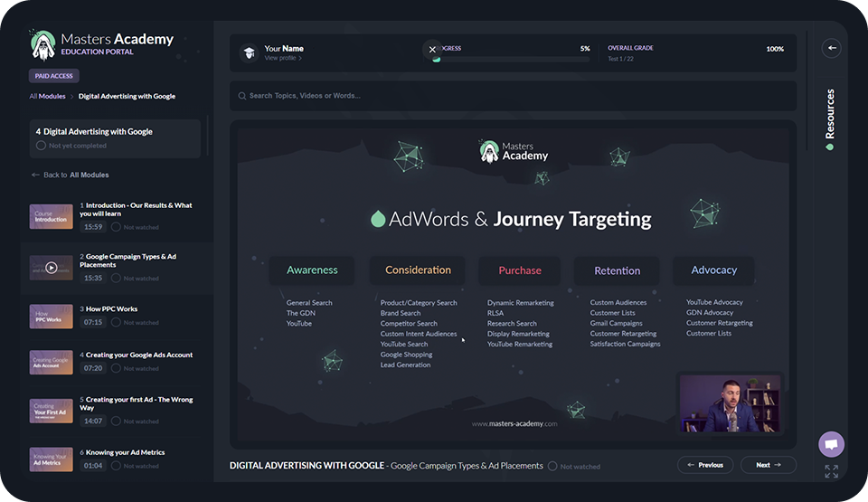Click the lesson title below the video

[x=386, y=466]
